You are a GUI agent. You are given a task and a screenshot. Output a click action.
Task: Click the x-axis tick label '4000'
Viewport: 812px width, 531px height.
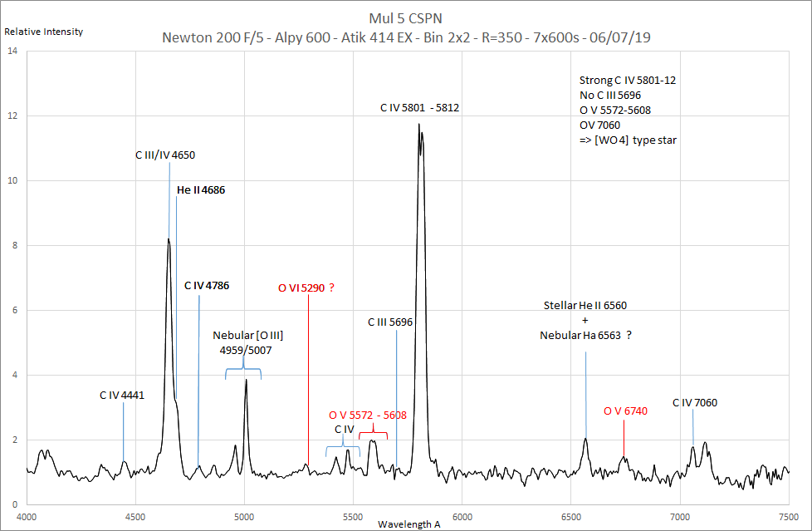(27, 517)
